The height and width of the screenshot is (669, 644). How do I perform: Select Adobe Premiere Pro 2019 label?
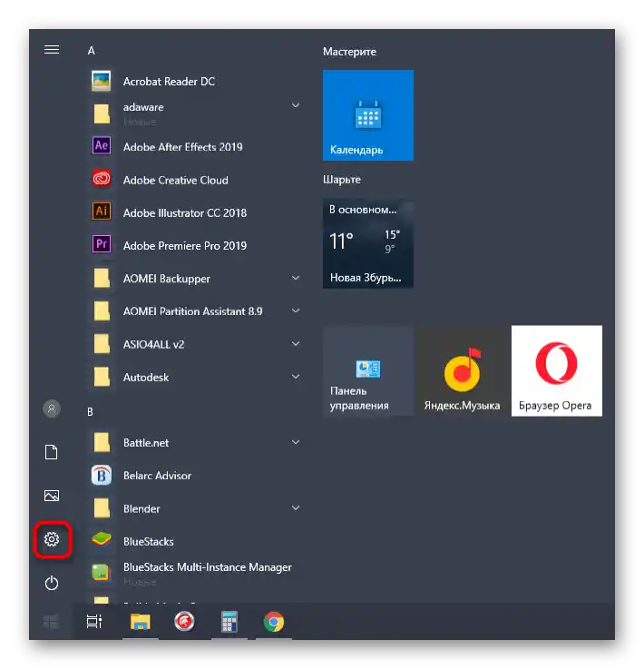pos(184,245)
